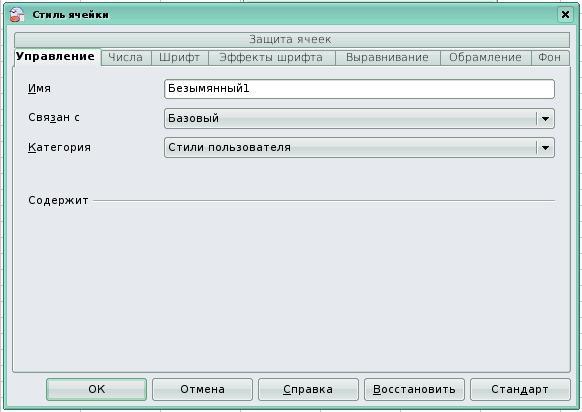Click the dropdown arrow of Связан с
Image resolution: width=582 pixels, height=412 pixels.
pos(545,119)
